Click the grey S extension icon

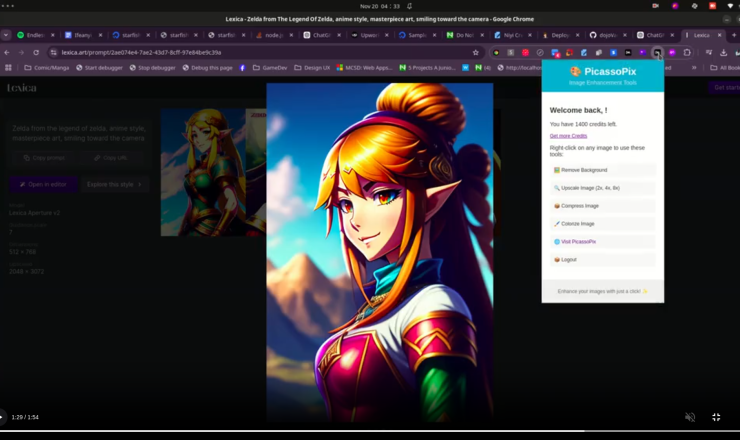pyautogui.click(x=511, y=52)
